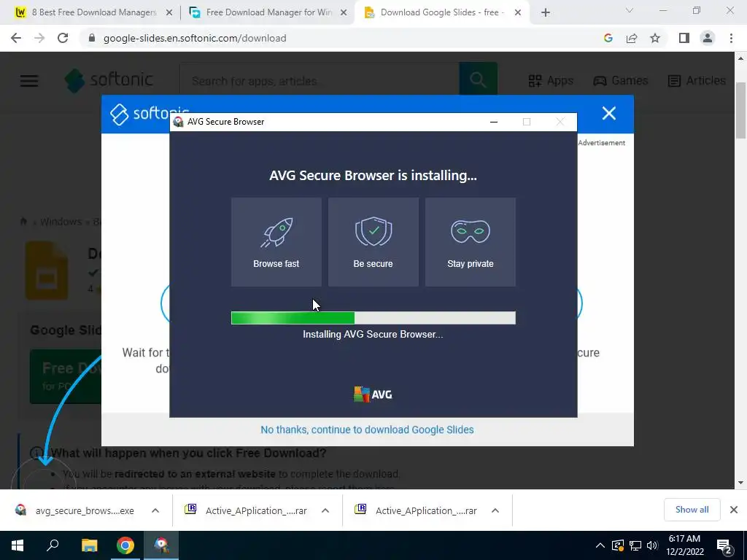Screen dimensions: 747x560
Task: Share this page via share icon
Action: tap(632, 38)
